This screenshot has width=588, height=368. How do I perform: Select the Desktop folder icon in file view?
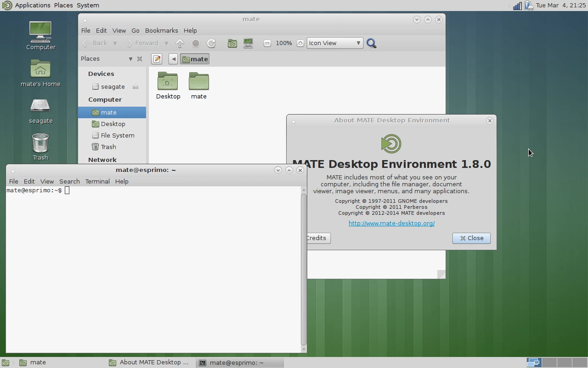pos(168,86)
